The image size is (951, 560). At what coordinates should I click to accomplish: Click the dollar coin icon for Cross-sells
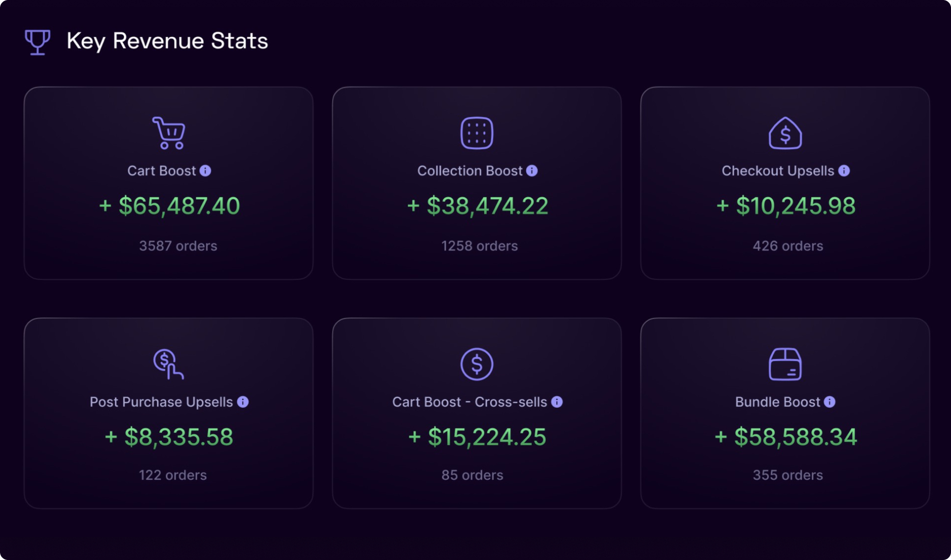pyautogui.click(x=477, y=364)
